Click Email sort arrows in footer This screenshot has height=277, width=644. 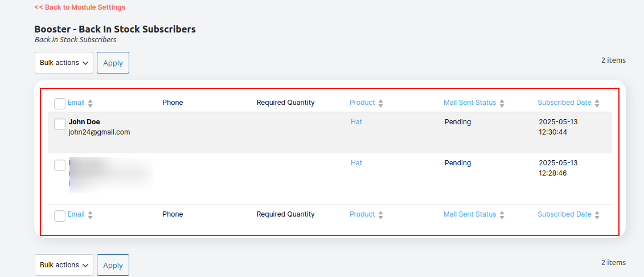(x=91, y=215)
